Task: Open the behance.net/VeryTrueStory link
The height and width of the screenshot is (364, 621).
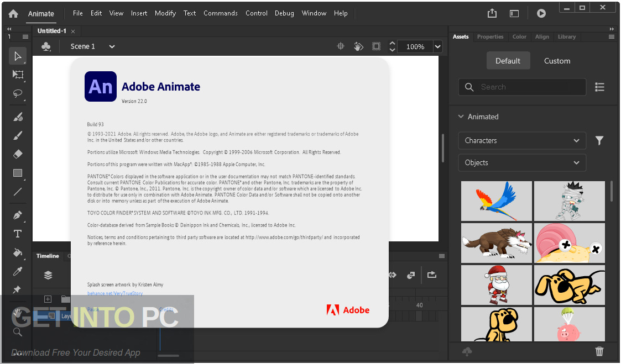Action: click(115, 293)
